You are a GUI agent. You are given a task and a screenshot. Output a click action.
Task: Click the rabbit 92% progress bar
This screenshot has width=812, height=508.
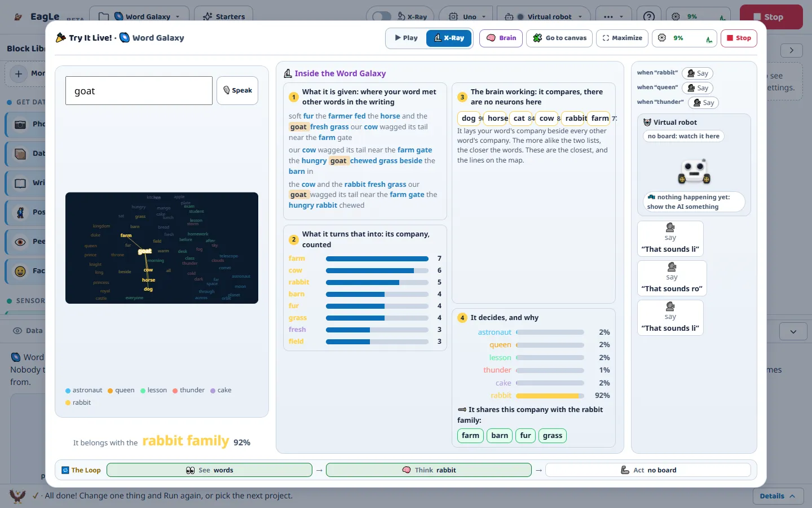[550, 396]
